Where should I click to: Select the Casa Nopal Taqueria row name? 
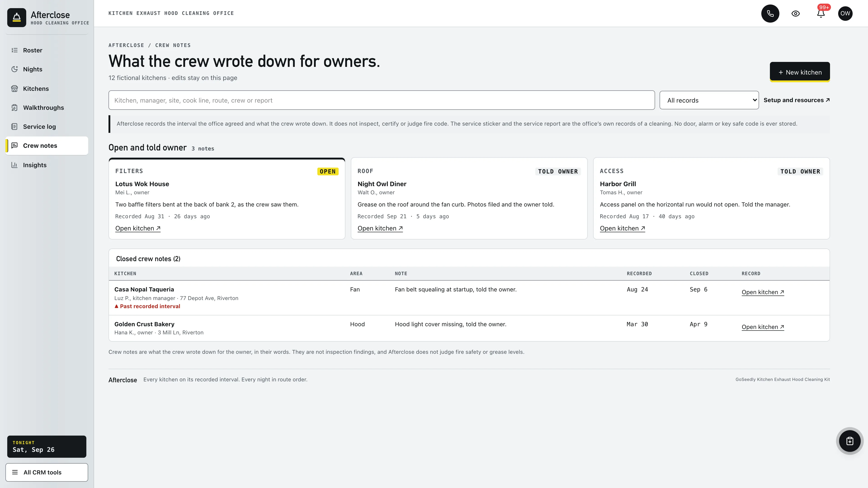point(144,289)
